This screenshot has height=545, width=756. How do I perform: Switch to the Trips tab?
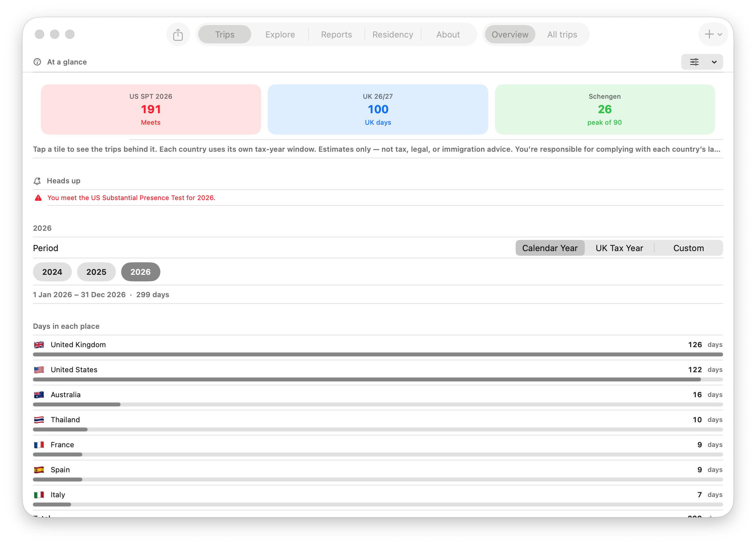pyautogui.click(x=225, y=34)
